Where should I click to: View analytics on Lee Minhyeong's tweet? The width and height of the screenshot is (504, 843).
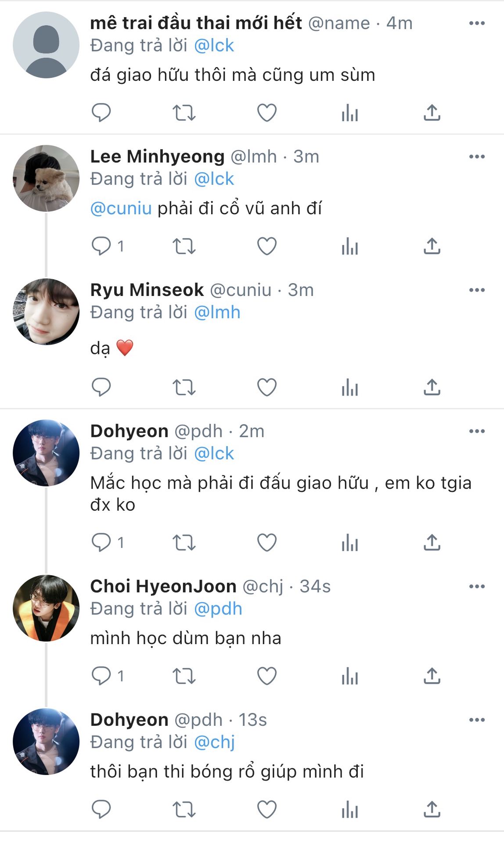tap(349, 246)
